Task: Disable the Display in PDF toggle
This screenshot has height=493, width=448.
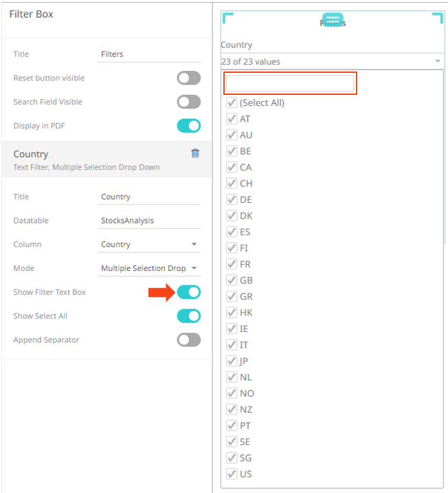Action: 188,126
